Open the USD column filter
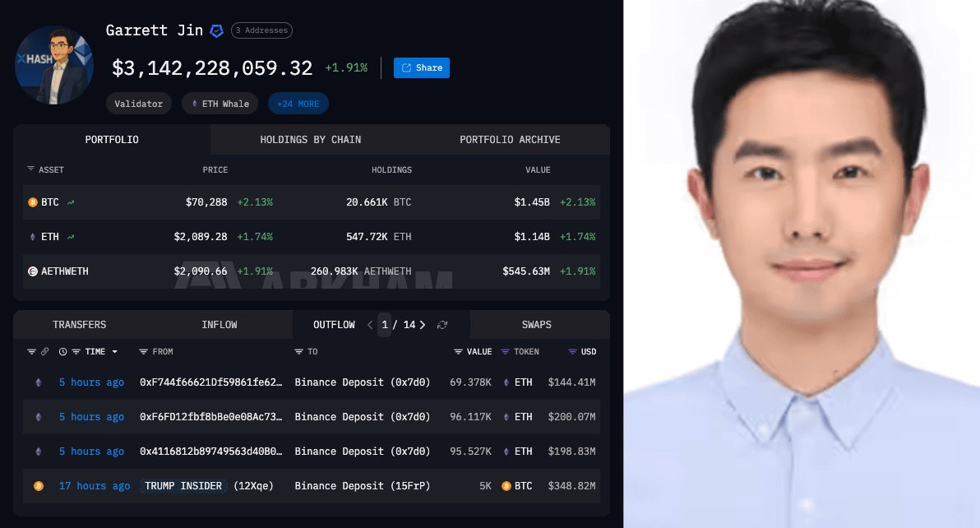The image size is (980, 528). coord(572,352)
